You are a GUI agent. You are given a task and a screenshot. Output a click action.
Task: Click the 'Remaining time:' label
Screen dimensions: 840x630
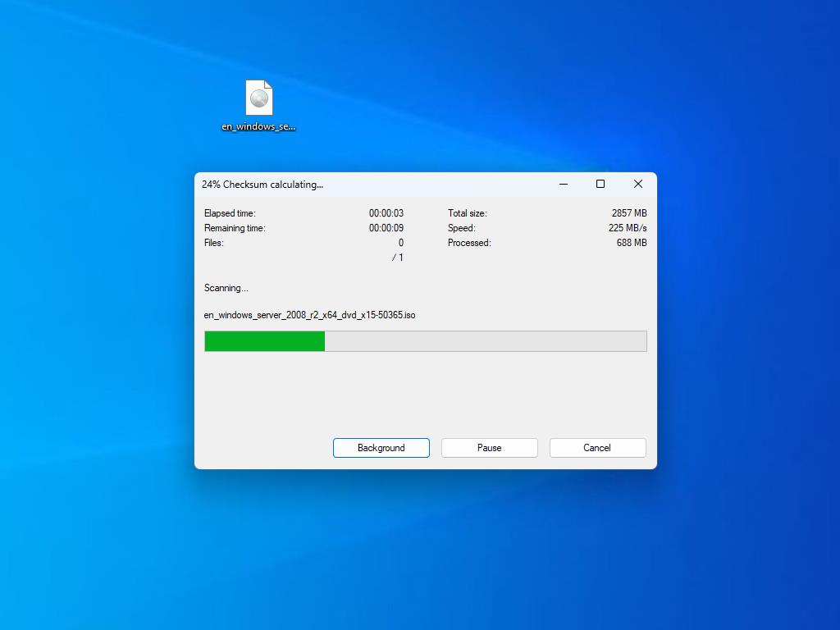click(235, 228)
